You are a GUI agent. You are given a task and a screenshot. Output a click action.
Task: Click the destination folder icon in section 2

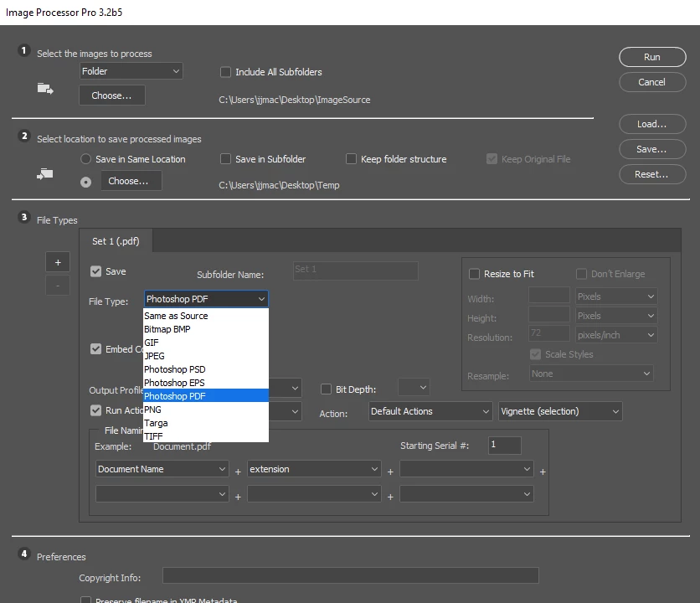pos(44,174)
